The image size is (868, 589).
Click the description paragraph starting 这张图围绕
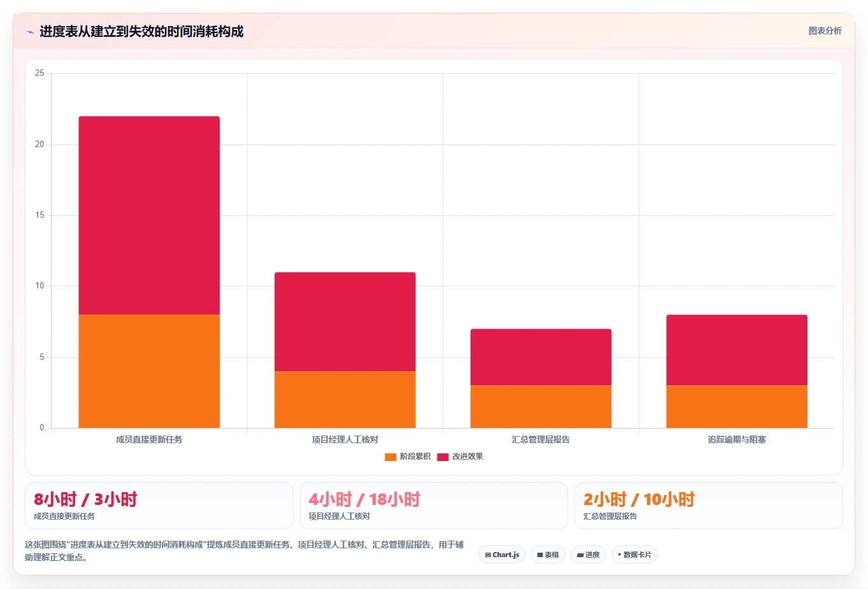pyautogui.click(x=245, y=551)
